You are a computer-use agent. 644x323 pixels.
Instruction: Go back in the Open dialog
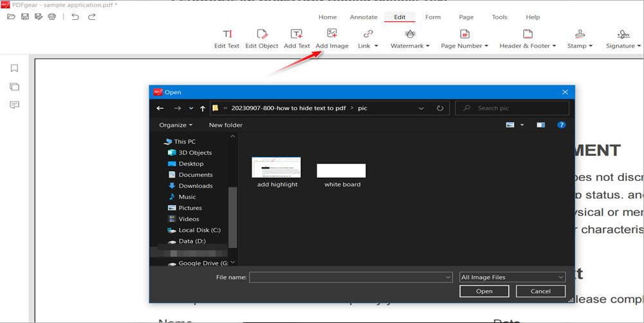coord(160,109)
